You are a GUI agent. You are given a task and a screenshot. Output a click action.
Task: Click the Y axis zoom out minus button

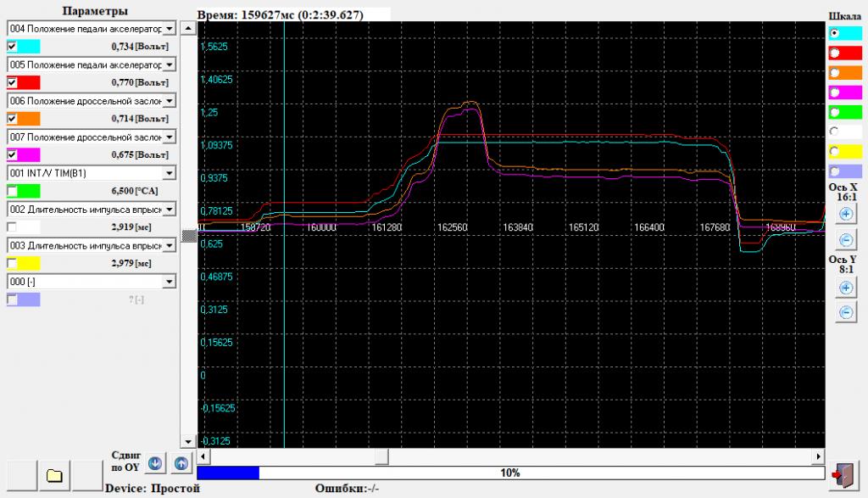point(846,312)
